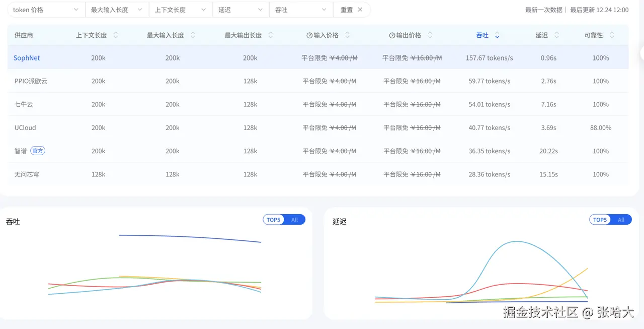Click the dark blue 吞吐 chart line

(x=190, y=237)
